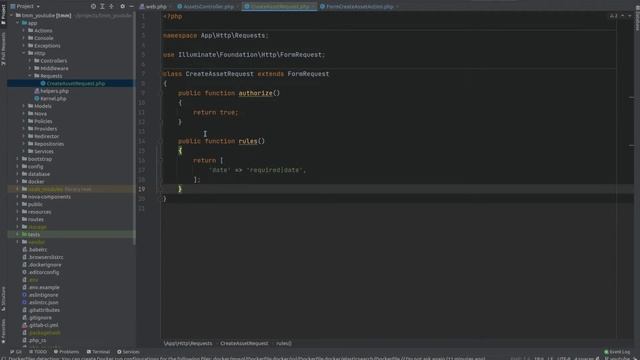640x360 pixels.
Task: Click the locate current file target icon
Action: tap(93, 6)
